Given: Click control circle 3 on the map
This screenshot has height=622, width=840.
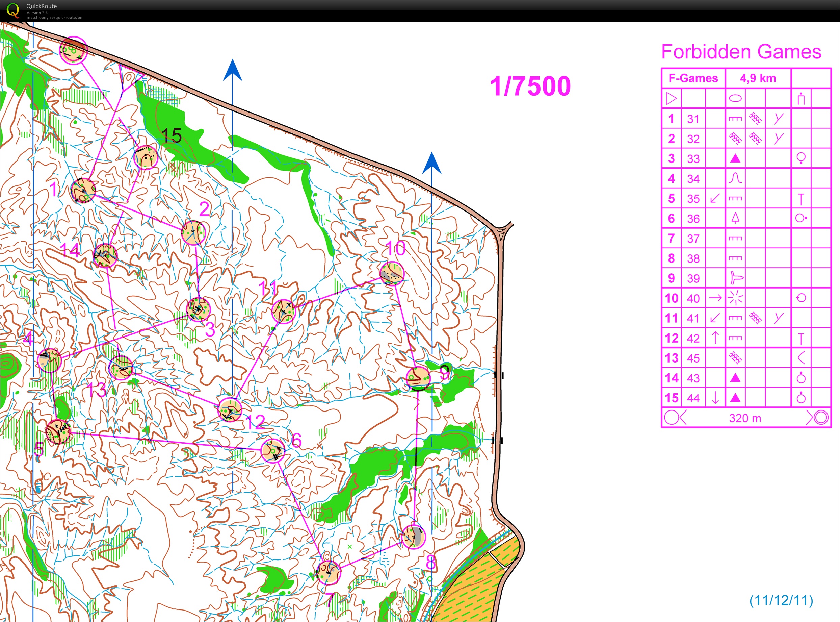Looking at the screenshot, I should [x=198, y=309].
